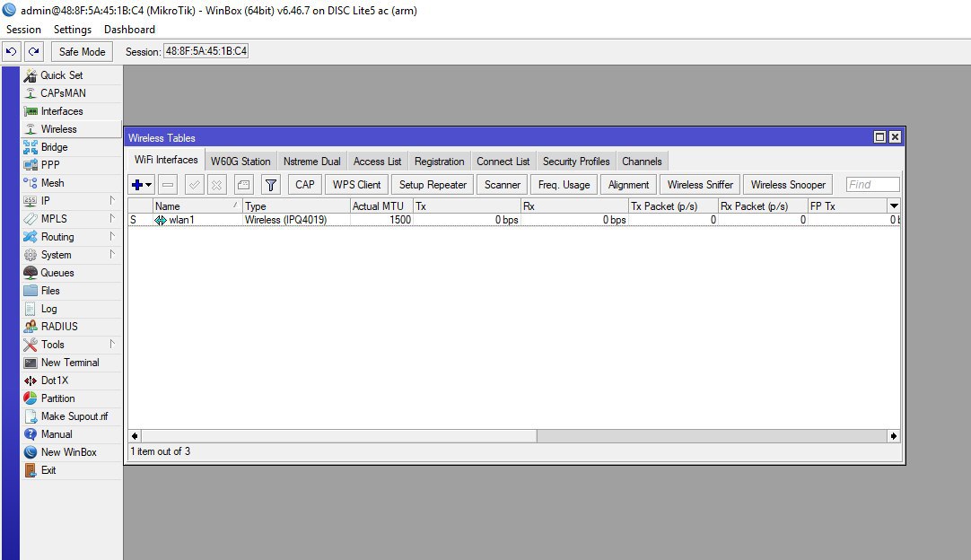The image size is (971, 560).
Task: Open Log sidebar entry
Action: pos(71,309)
